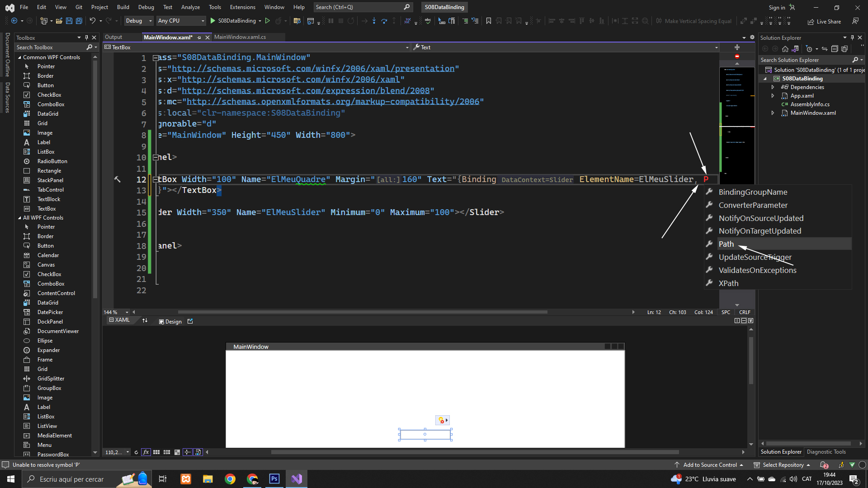
Task: Expand the Dependencies tree node
Action: (773, 87)
